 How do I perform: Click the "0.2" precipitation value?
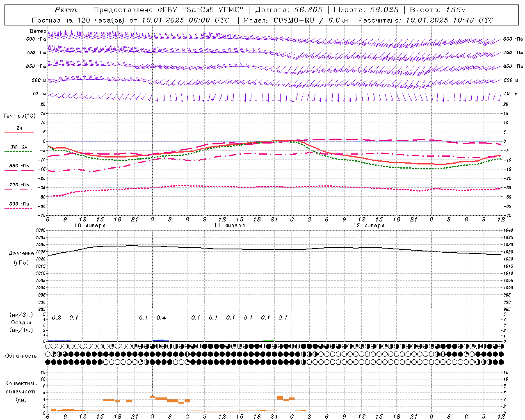(x=56, y=317)
